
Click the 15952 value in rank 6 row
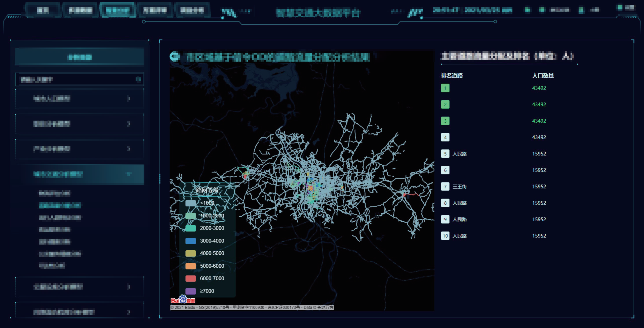[x=539, y=170]
